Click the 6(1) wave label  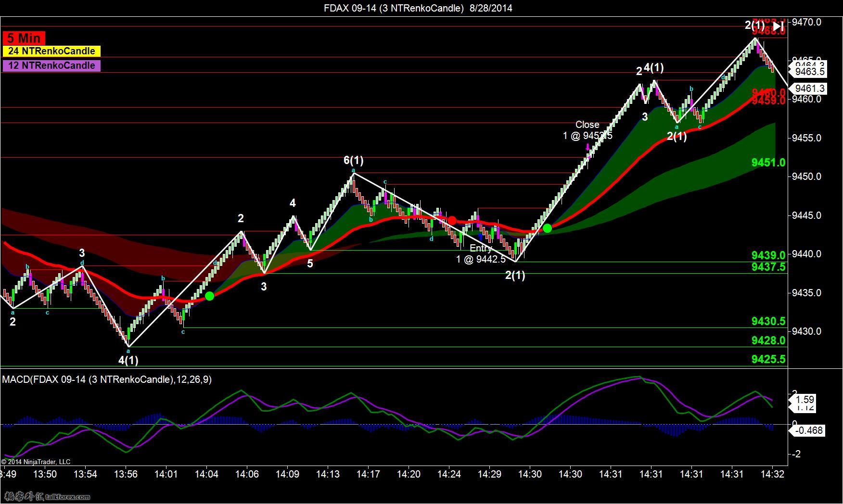(x=353, y=160)
